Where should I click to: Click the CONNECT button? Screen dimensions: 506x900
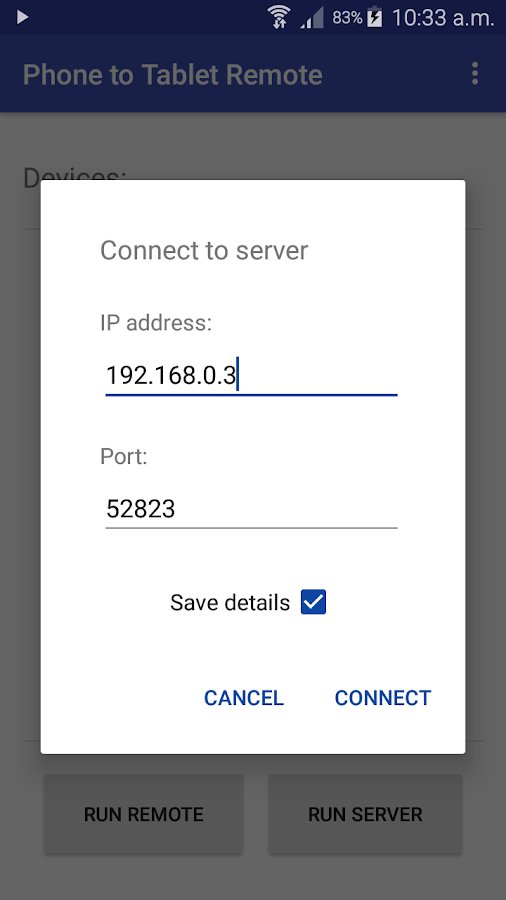(383, 698)
